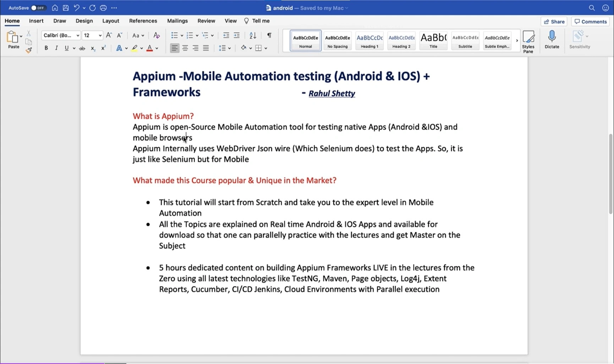Screen dimensions: 614x364
Task: Open the Comments button
Action: point(591,22)
